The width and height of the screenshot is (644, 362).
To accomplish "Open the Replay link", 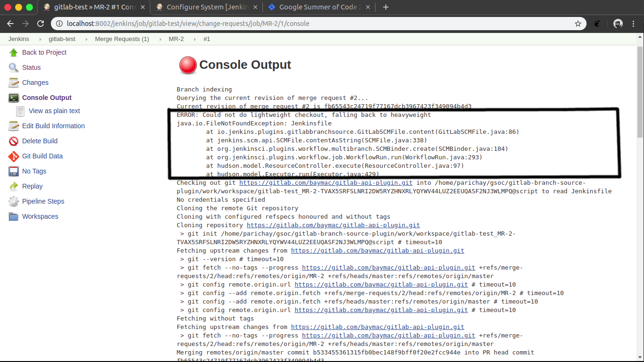I will (x=33, y=186).
